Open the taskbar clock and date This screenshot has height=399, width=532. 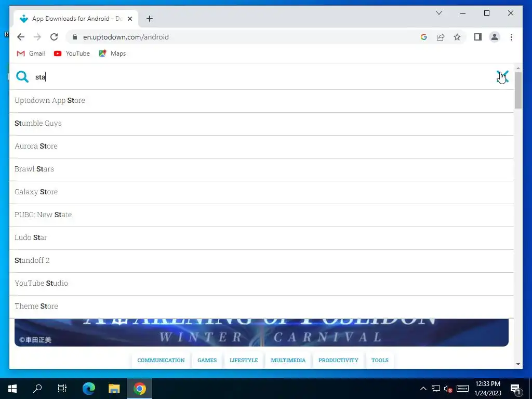[487, 389]
